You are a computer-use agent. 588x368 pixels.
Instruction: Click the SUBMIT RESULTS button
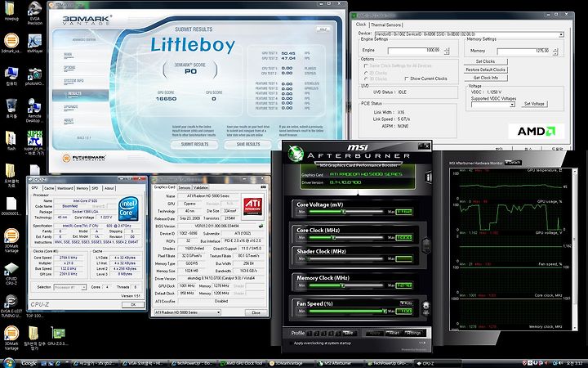click(x=194, y=144)
